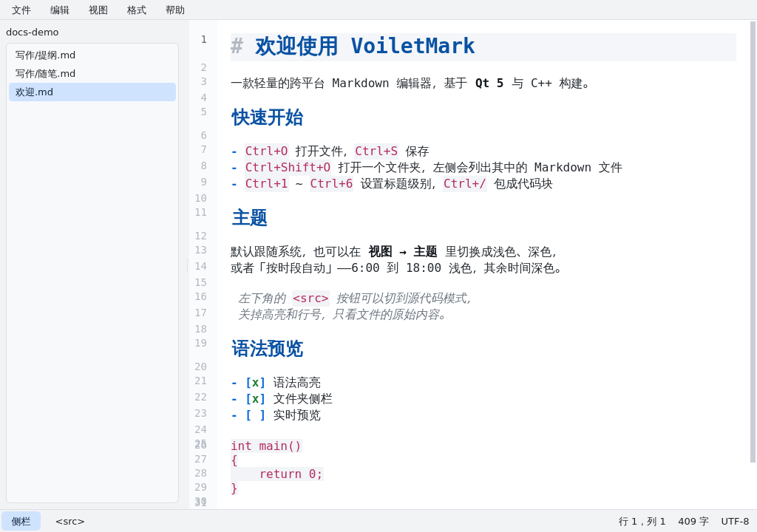Click the bold 视图 → 主题 text

pyautogui.click(x=403, y=251)
